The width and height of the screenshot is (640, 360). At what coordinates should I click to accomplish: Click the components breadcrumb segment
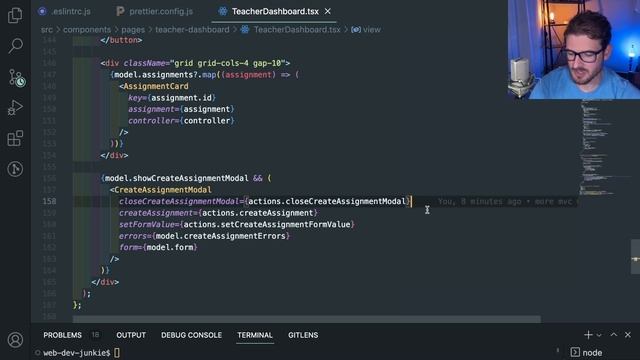(x=87, y=29)
